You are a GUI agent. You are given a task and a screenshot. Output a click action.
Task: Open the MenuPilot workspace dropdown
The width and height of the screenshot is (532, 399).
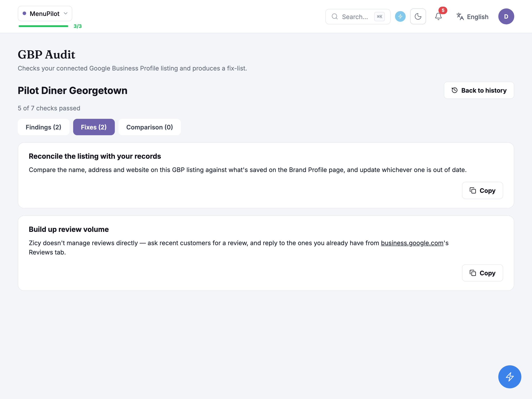(x=45, y=14)
